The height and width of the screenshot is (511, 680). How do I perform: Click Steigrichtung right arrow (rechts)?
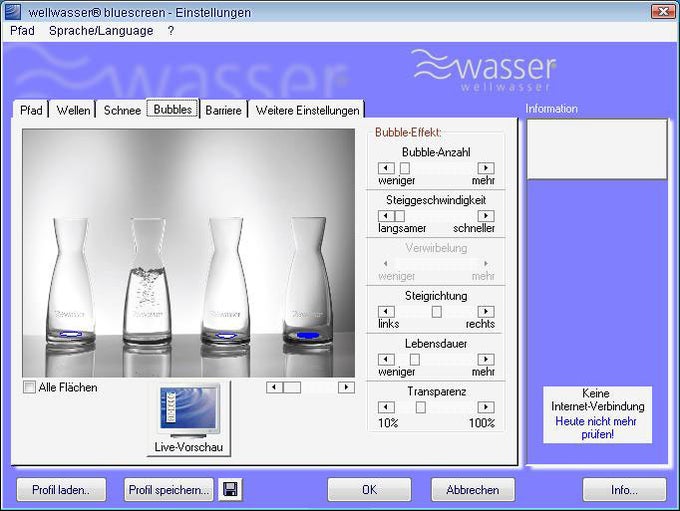[486, 311]
